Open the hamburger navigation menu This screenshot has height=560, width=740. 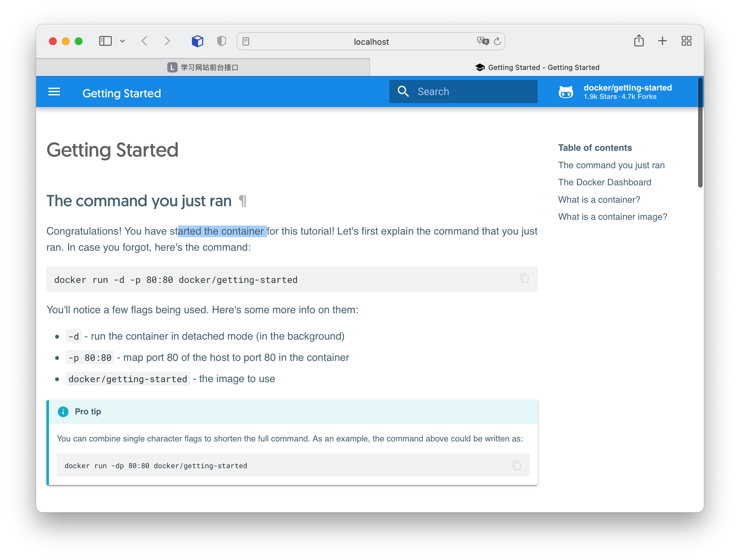tap(54, 92)
